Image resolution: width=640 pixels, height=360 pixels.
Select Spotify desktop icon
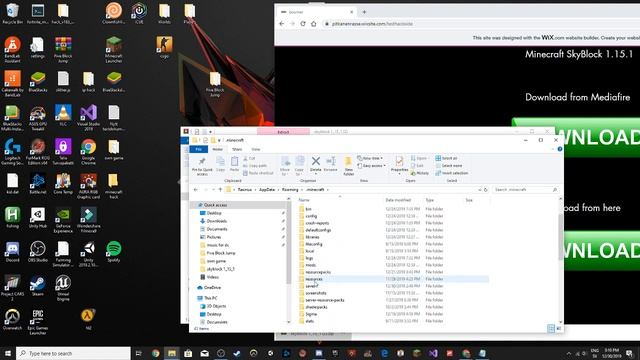pyautogui.click(x=113, y=251)
